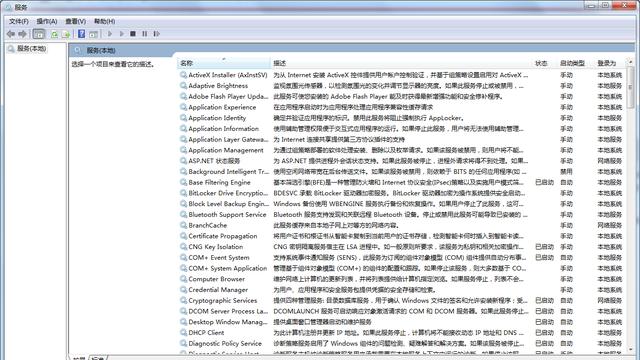Click gear icon of BranchCache service

click(x=184, y=225)
